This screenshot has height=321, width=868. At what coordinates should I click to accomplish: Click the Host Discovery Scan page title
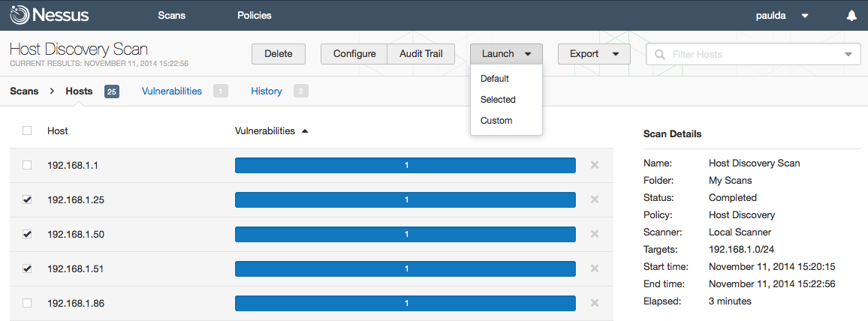click(79, 49)
